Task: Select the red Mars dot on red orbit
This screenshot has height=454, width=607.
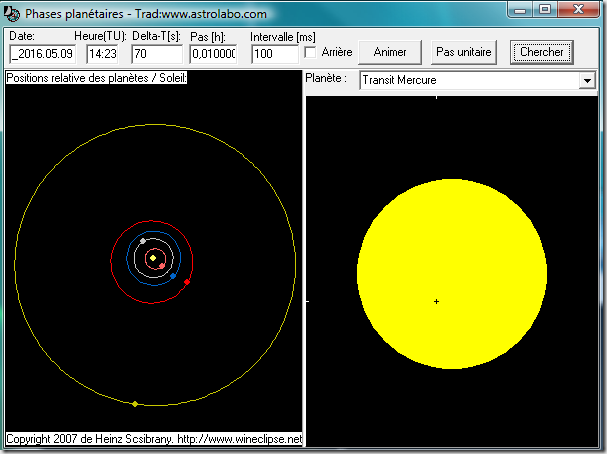Action: pos(187,282)
